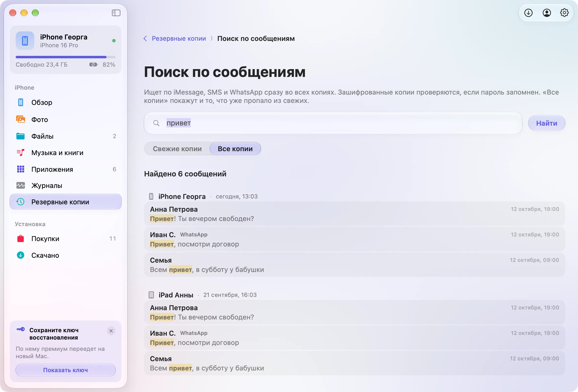Click the Файлы folder icon
Viewport: 578px width, 392px height.
pos(21,136)
